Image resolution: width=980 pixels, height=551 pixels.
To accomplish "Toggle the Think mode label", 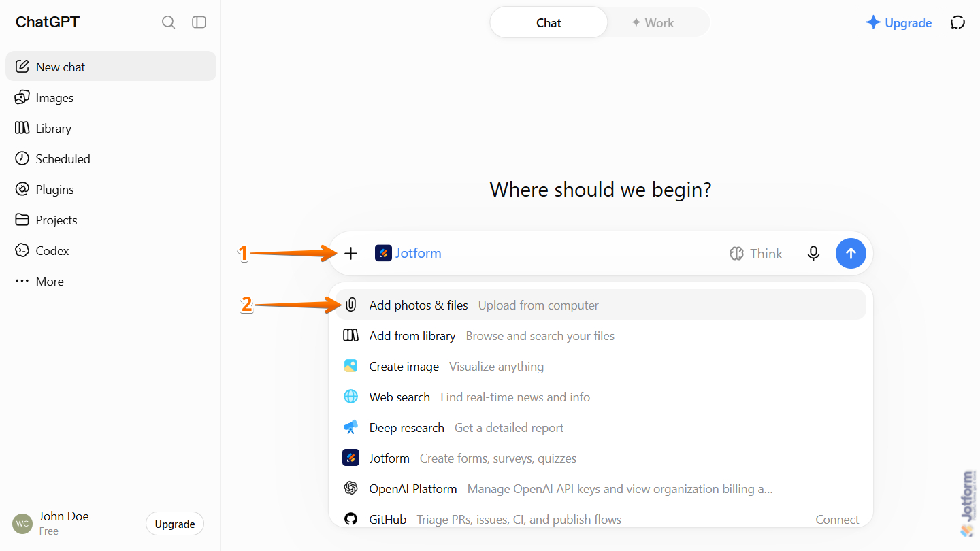I will click(x=766, y=254).
